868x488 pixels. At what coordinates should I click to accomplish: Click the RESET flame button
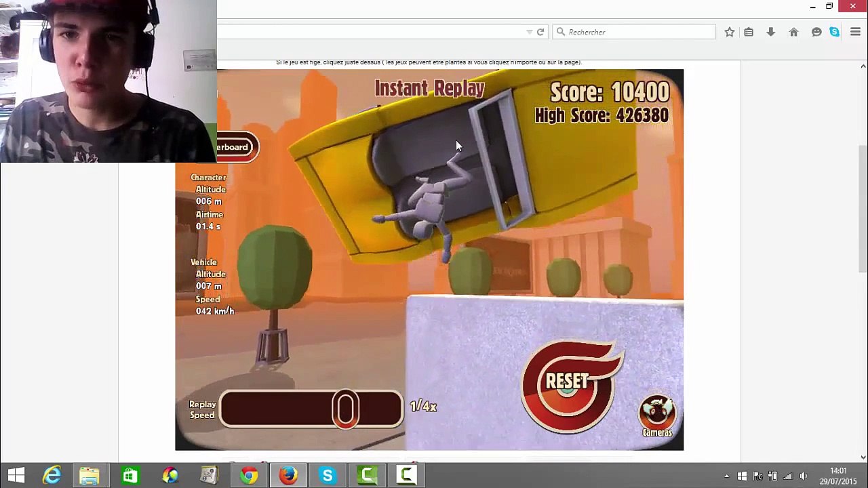[x=568, y=388]
